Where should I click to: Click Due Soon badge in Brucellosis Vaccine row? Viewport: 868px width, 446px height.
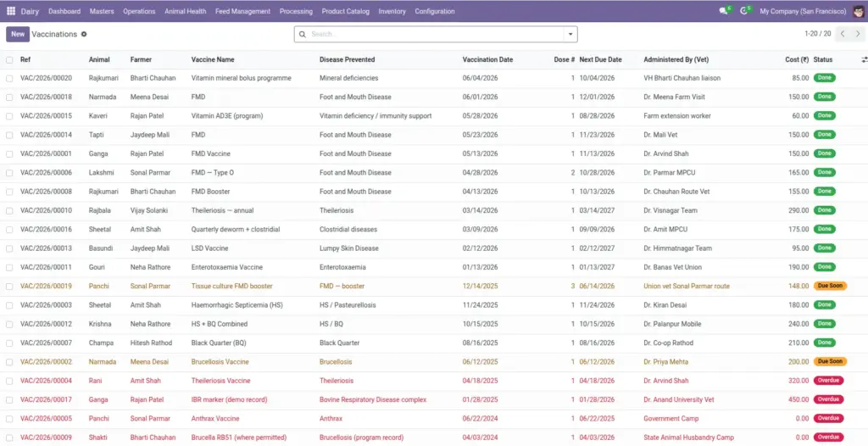pos(830,362)
